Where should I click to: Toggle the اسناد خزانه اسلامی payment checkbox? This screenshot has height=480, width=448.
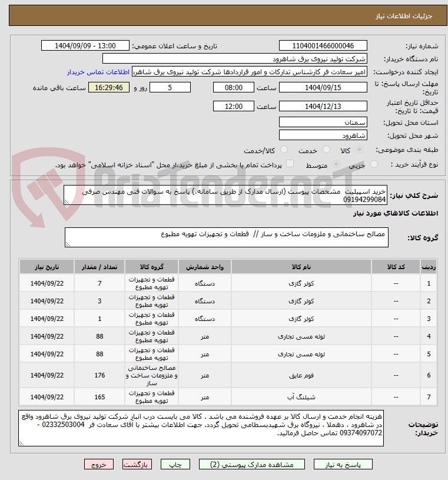click(x=290, y=164)
